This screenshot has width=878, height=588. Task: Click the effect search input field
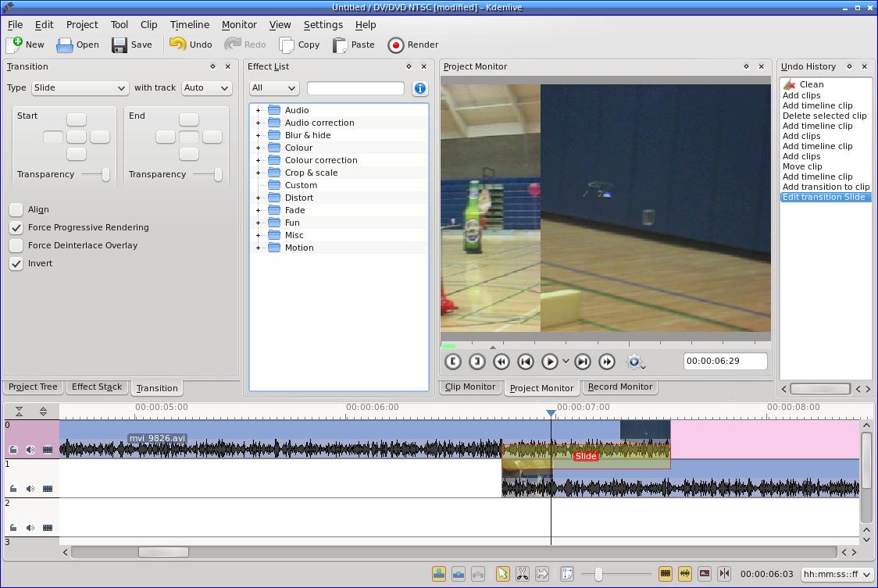click(x=355, y=88)
